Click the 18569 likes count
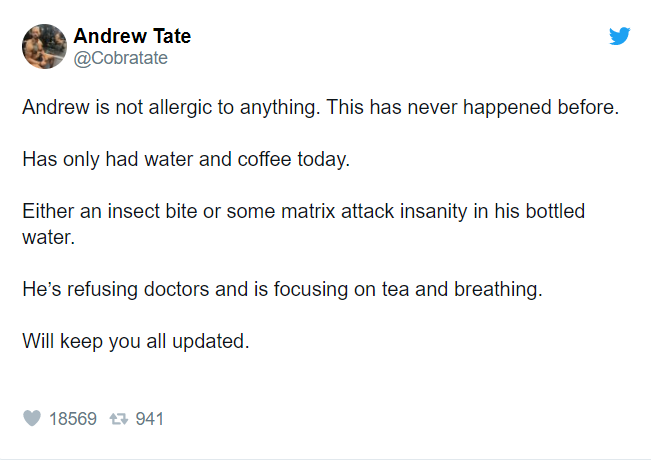Viewport: 651px width, 462px height. coord(73,418)
